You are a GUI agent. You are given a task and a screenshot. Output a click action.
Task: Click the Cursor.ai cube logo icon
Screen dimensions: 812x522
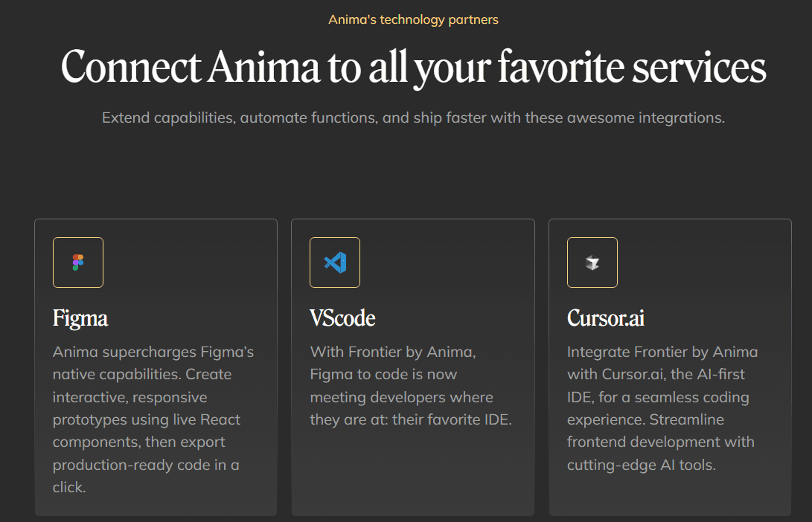coord(592,262)
